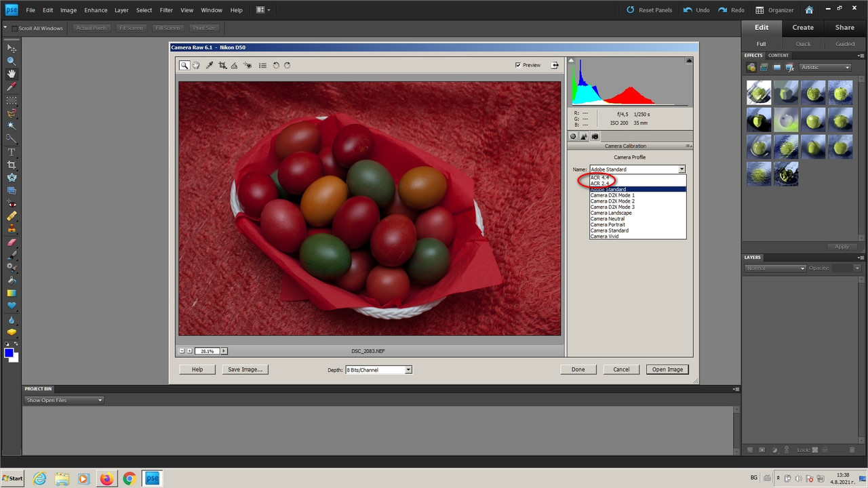868x488 pixels.
Task: Click the Help button in Camera Raw
Action: pos(197,369)
